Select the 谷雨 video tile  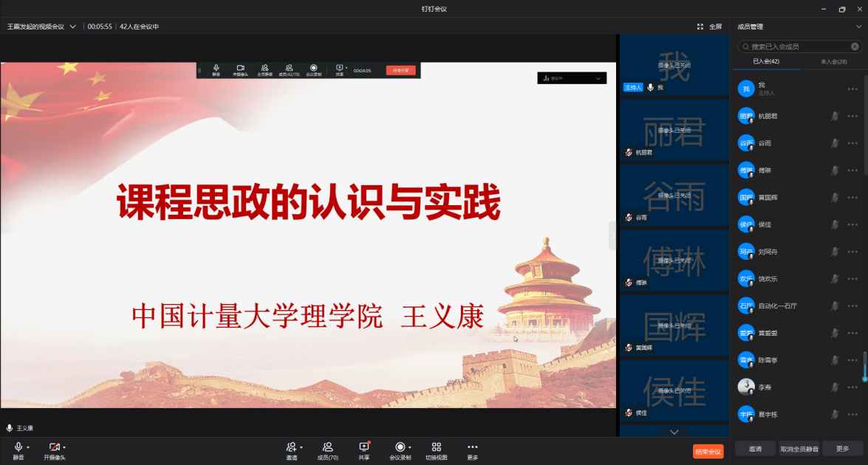(674, 196)
